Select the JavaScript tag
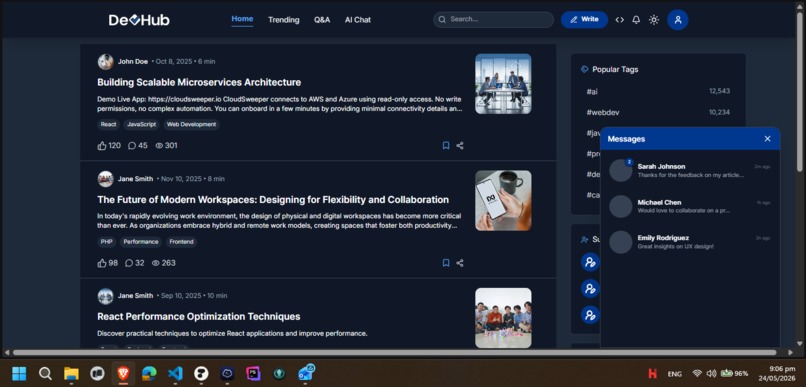This screenshot has width=806, height=387. [141, 124]
